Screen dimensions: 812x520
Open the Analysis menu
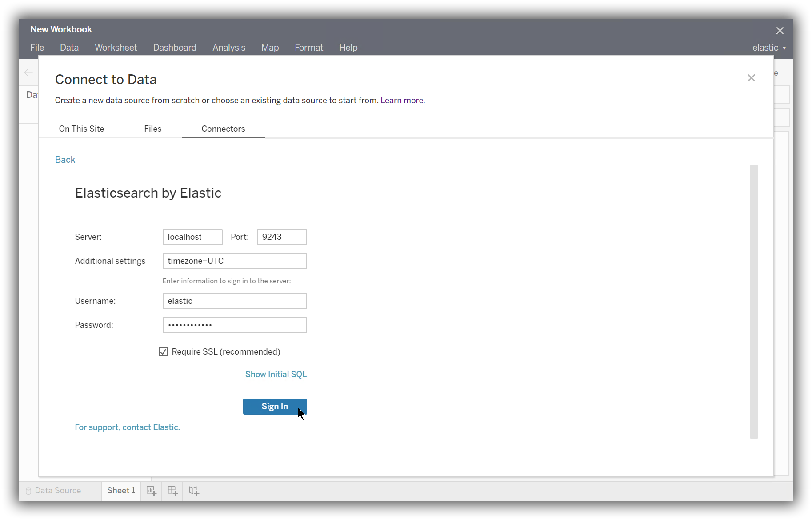point(228,48)
